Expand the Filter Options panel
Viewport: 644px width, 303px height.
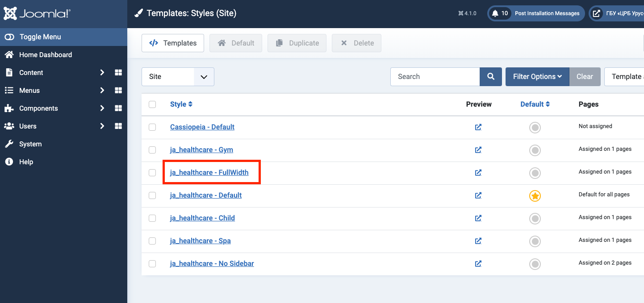[x=537, y=77]
